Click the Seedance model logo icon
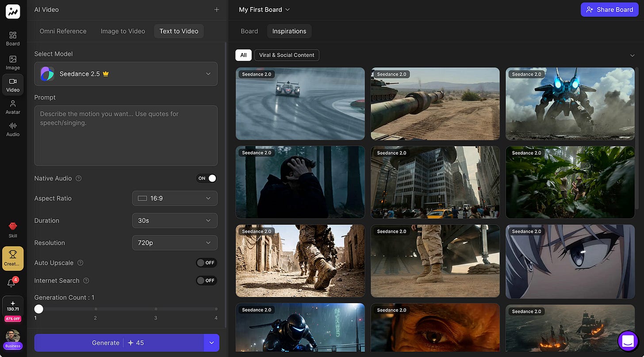 coord(47,74)
